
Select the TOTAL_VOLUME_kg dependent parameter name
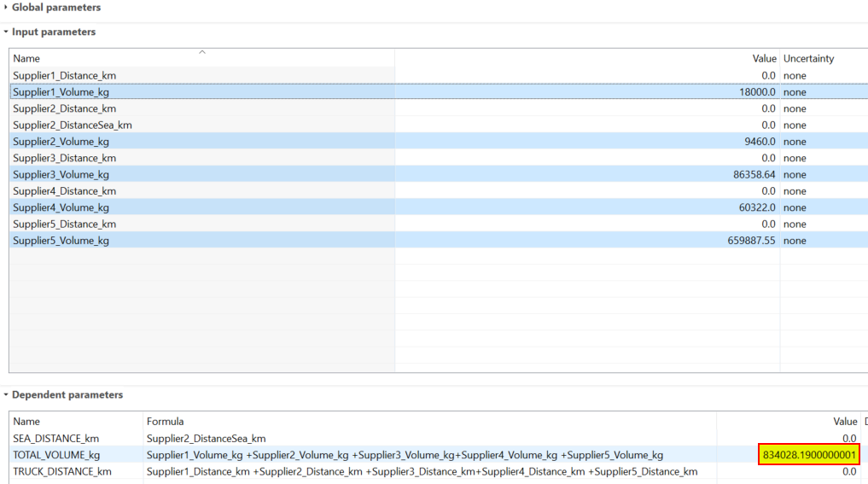(56, 455)
